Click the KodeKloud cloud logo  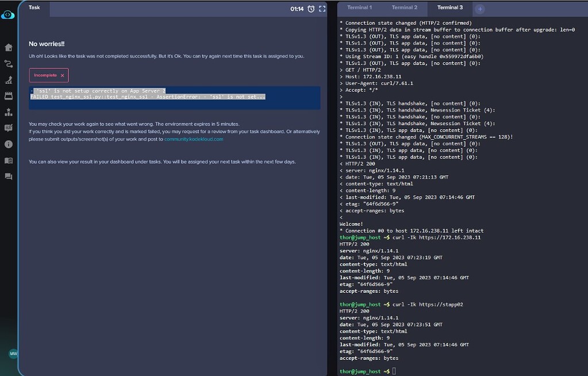[8, 15]
